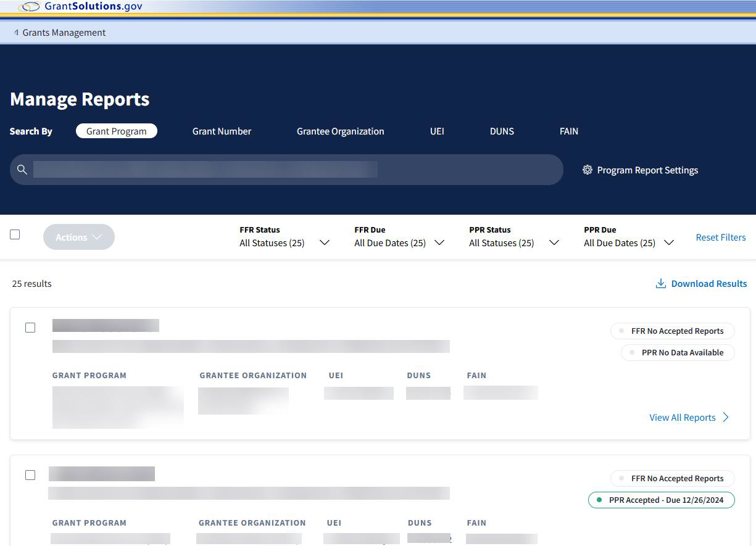This screenshot has width=756, height=546.
Task: Check the first grant result checkbox
Action: 30,328
